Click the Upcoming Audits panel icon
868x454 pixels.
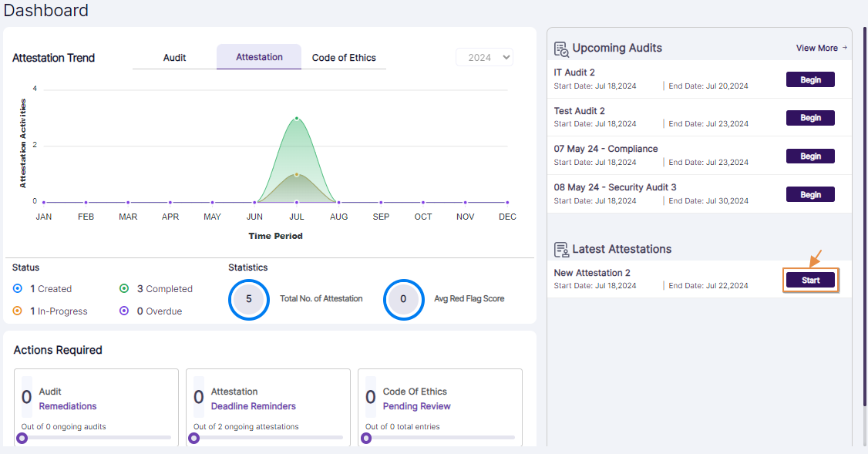pyautogui.click(x=560, y=47)
